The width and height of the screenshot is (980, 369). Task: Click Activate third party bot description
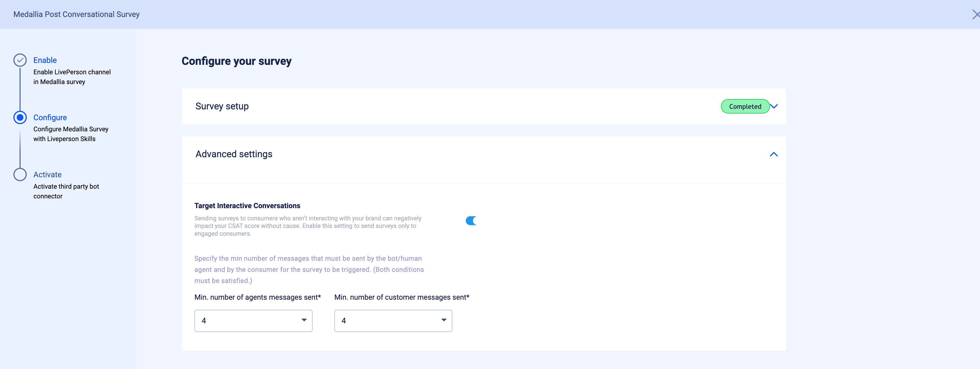coord(66,191)
